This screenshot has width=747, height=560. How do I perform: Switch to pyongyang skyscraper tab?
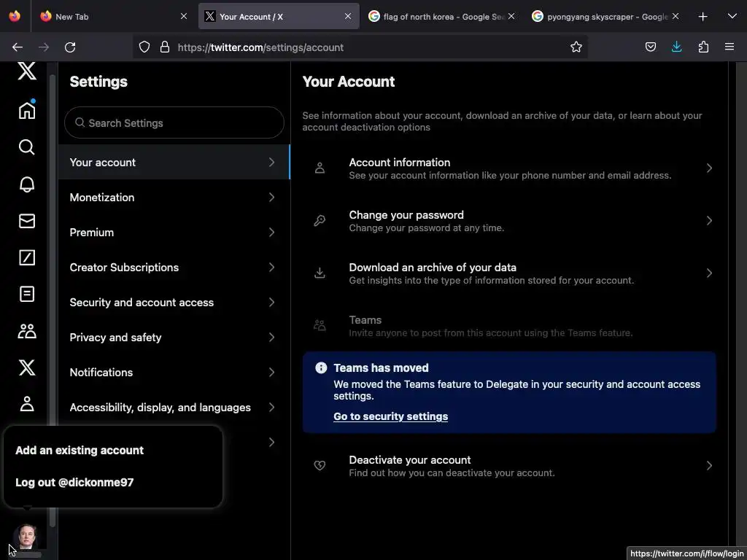point(605,16)
